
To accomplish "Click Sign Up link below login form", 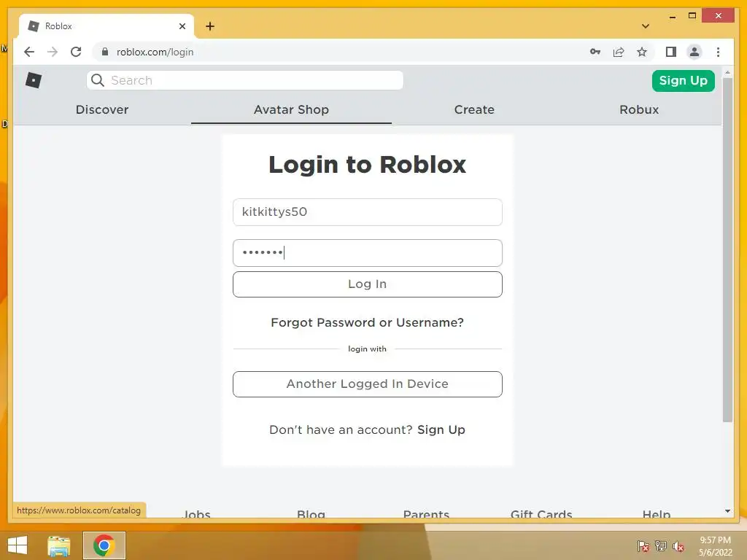I will coord(441,429).
